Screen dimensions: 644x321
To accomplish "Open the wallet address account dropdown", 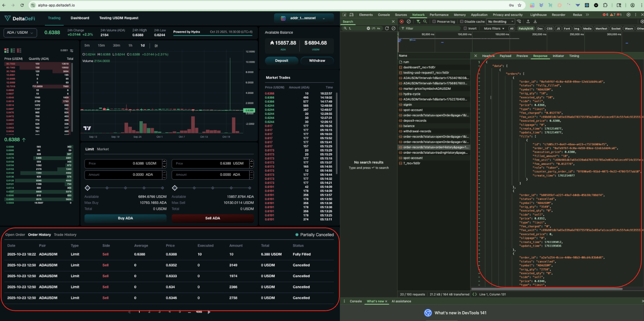I will click(x=304, y=18).
